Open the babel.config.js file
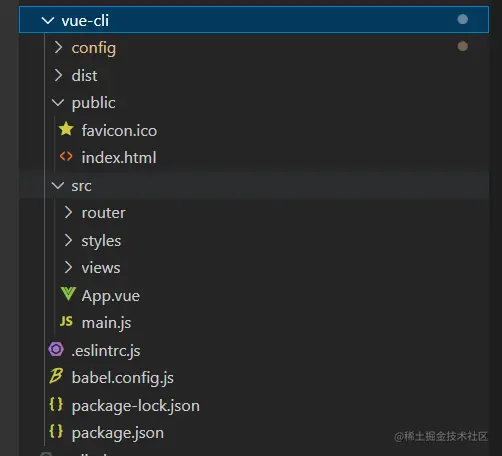 coord(123,378)
